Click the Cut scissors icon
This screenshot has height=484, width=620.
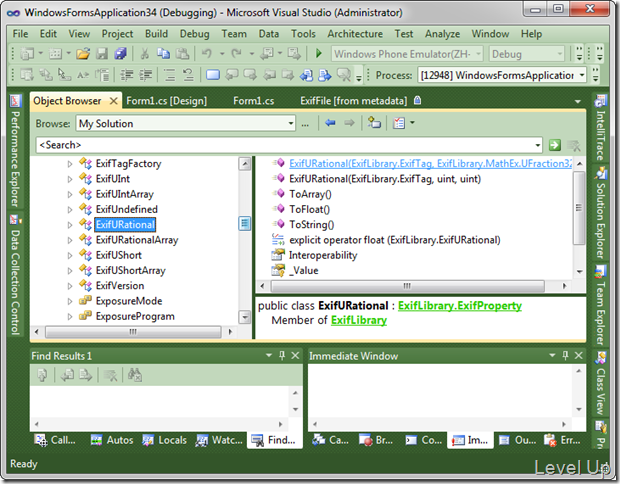click(x=145, y=53)
